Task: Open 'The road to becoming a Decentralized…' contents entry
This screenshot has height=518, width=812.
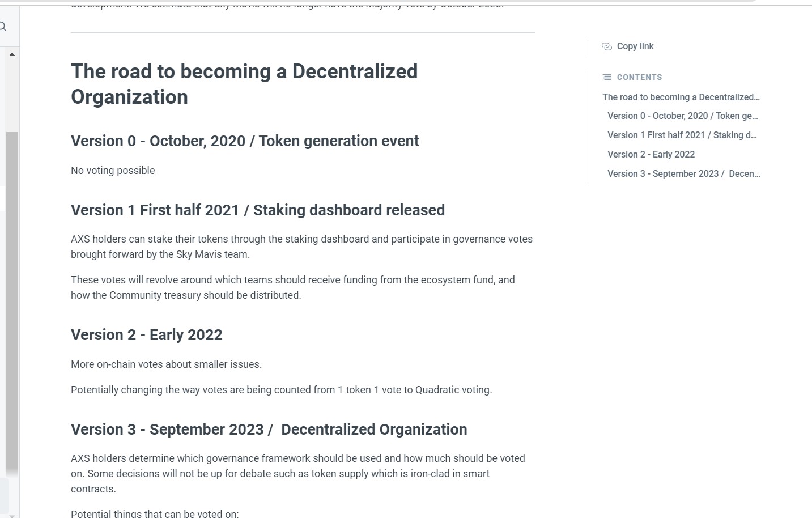Action: tap(681, 97)
